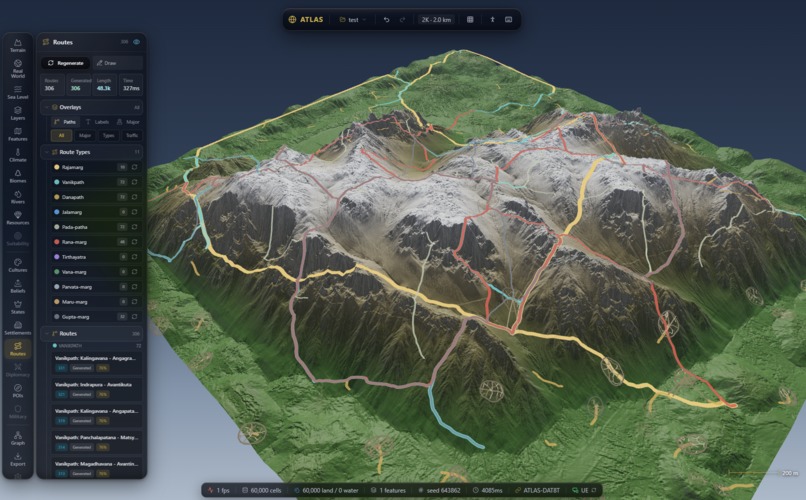Open route Vanikpath: Magadhavana - Avantin...

tap(96, 468)
